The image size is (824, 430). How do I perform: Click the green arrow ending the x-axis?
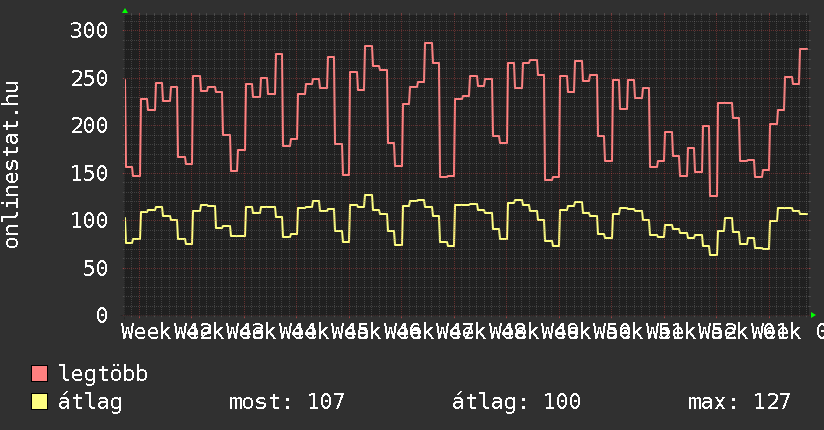pyautogui.click(x=812, y=315)
